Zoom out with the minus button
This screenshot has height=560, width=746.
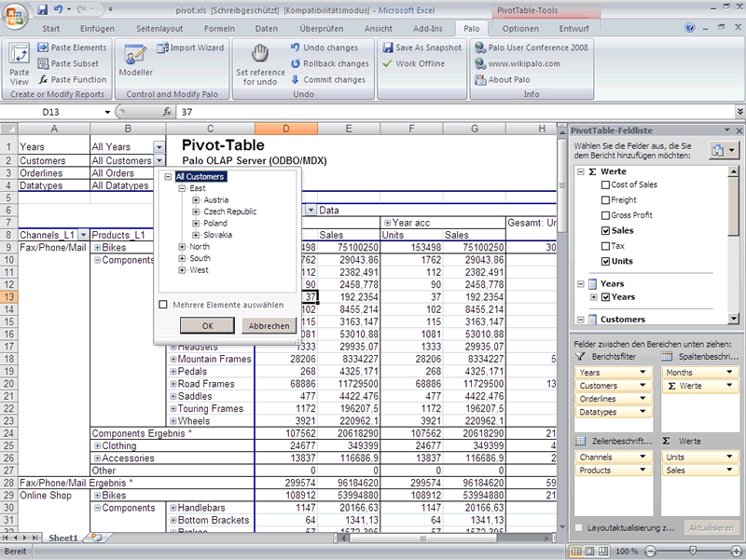click(x=650, y=551)
